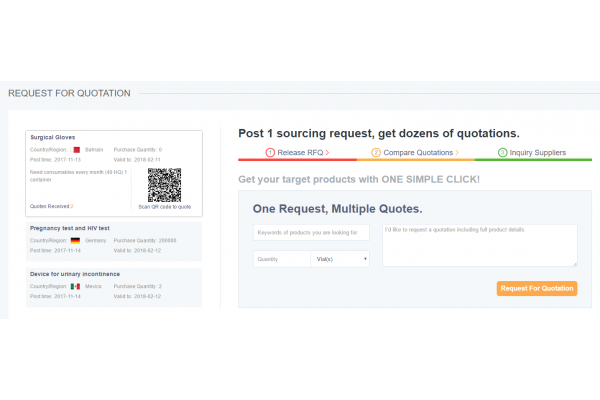Screen dimensions: 600x400
Task: Open Device for urinary incontinence listing
Action: [x=73, y=273]
